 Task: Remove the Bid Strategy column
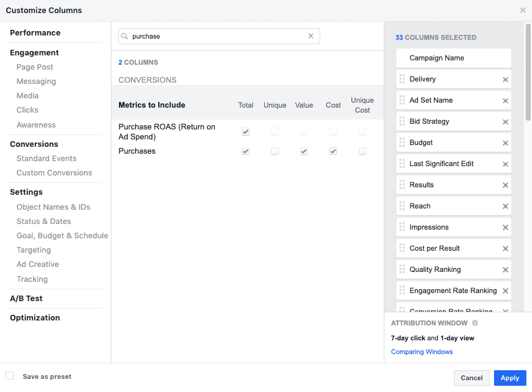505,122
